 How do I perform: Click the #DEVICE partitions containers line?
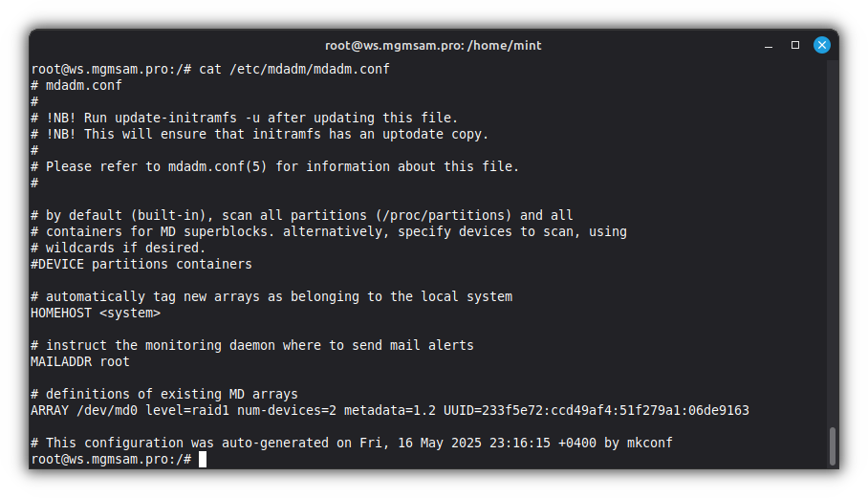pos(141,265)
